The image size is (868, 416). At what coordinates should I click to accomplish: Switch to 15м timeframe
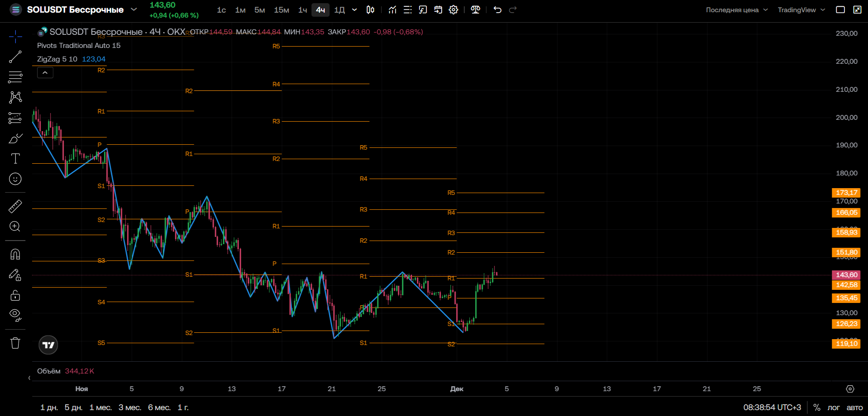tap(282, 10)
